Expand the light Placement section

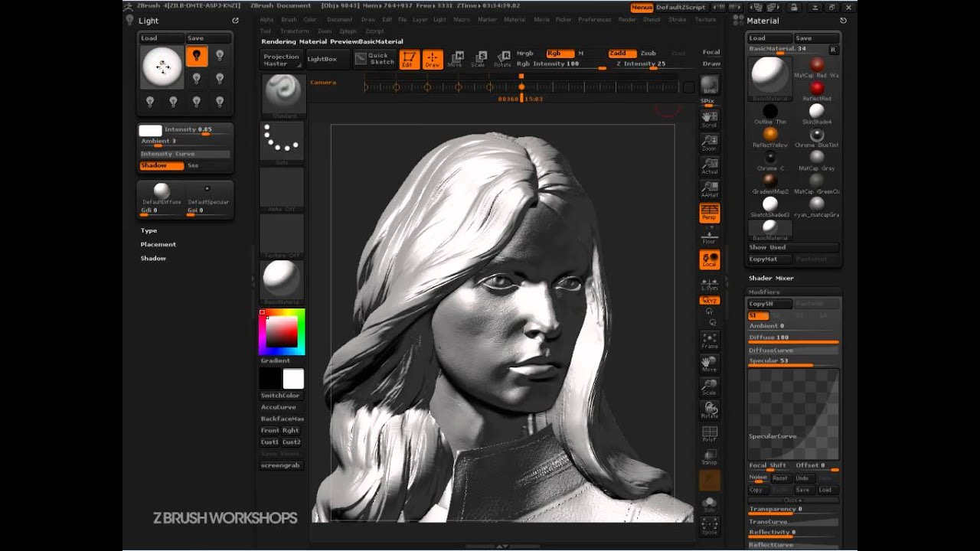point(158,244)
